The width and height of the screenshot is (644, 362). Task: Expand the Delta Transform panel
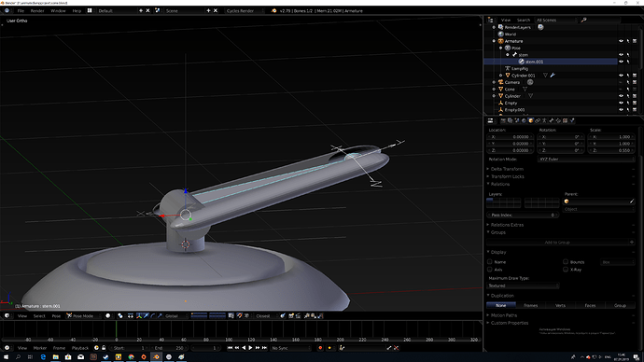(x=507, y=169)
